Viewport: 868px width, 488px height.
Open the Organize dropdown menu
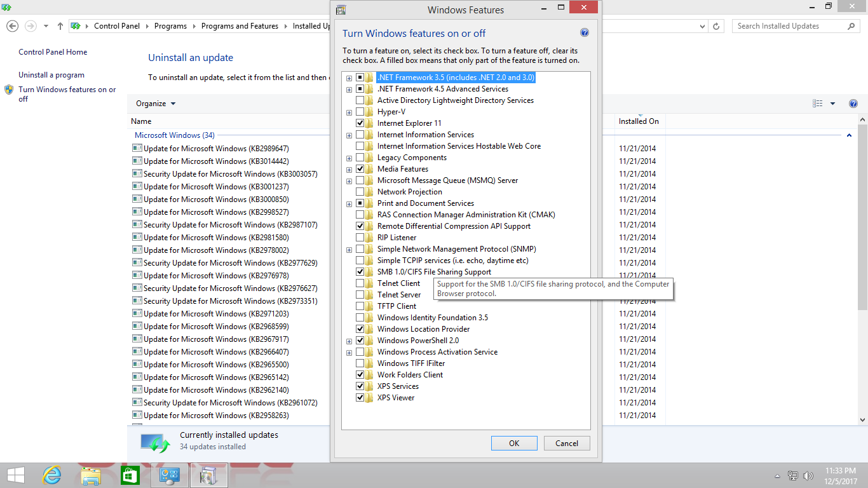point(156,104)
